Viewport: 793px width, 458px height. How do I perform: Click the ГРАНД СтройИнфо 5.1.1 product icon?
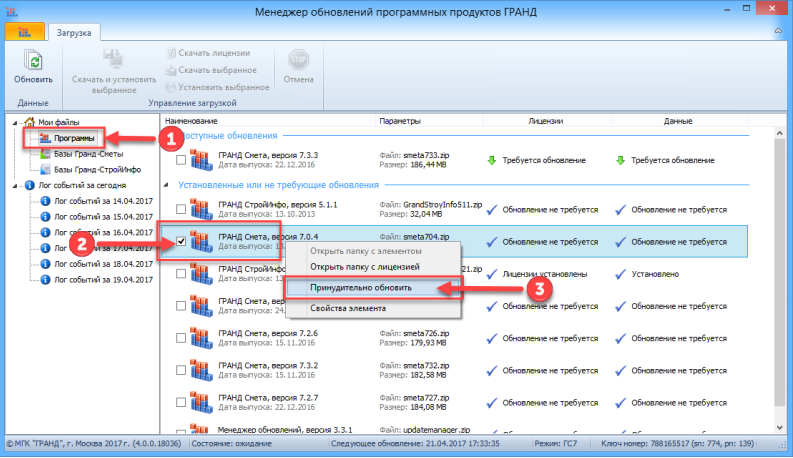pos(201,209)
